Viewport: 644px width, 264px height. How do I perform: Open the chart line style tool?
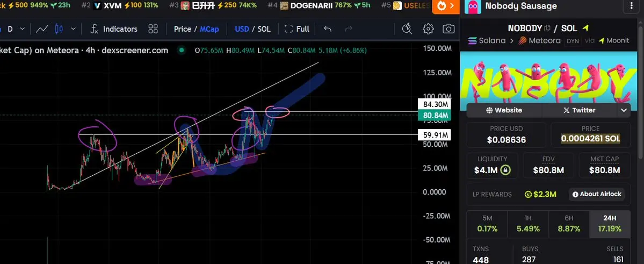pyautogui.click(x=42, y=29)
